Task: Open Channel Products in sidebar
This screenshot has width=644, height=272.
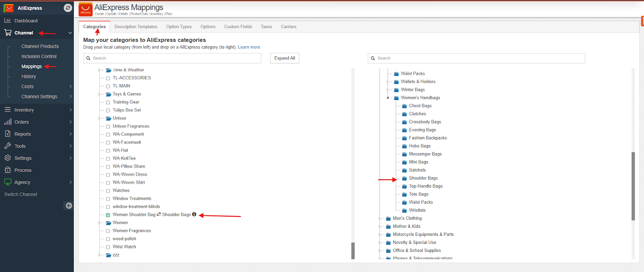Action: point(40,46)
